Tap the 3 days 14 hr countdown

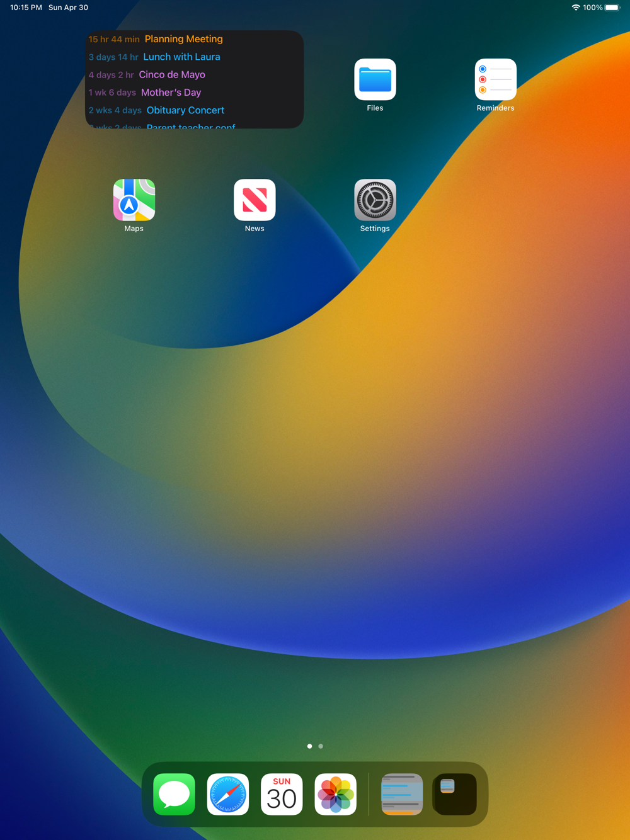point(113,57)
